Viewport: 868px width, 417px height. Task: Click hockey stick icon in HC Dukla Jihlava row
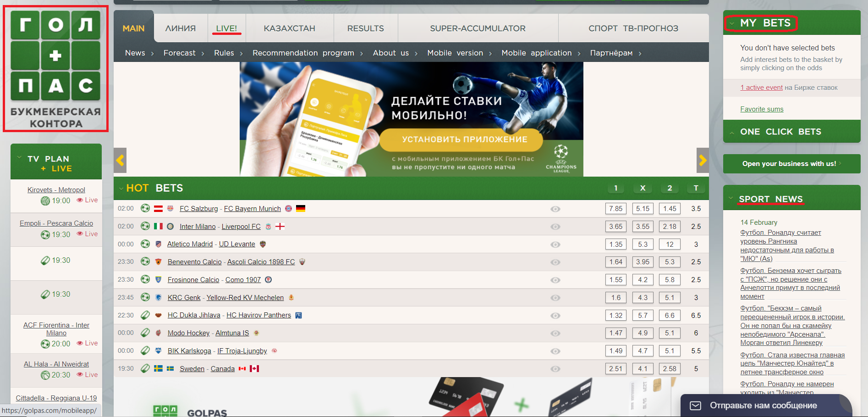[145, 315]
